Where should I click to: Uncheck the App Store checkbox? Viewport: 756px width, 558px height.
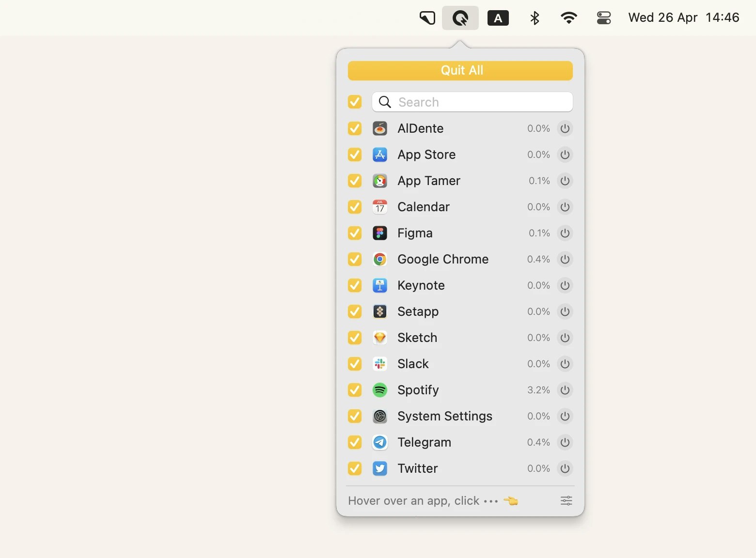point(355,155)
